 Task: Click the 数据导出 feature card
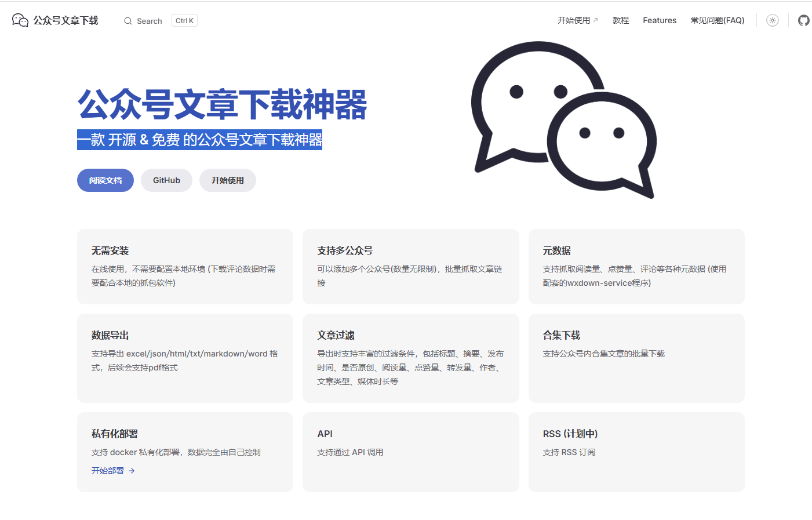click(185, 358)
